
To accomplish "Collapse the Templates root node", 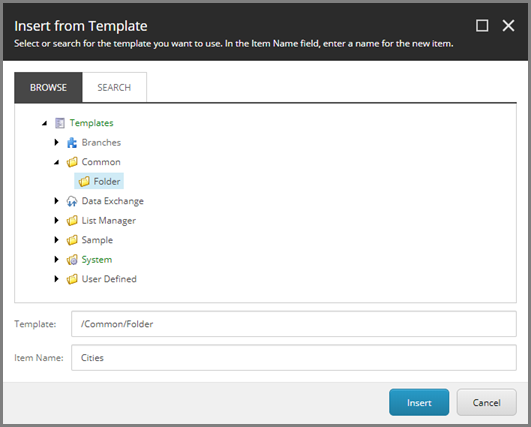I will 45,123.
